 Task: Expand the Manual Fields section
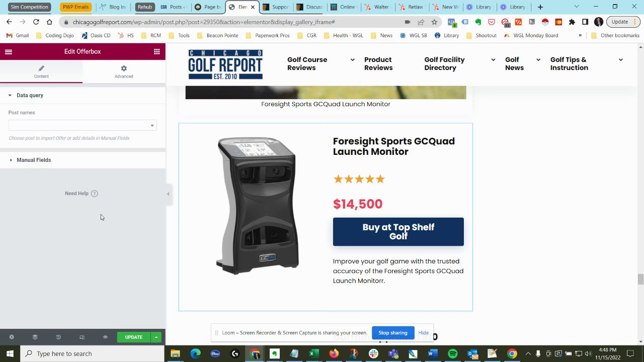click(83, 160)
